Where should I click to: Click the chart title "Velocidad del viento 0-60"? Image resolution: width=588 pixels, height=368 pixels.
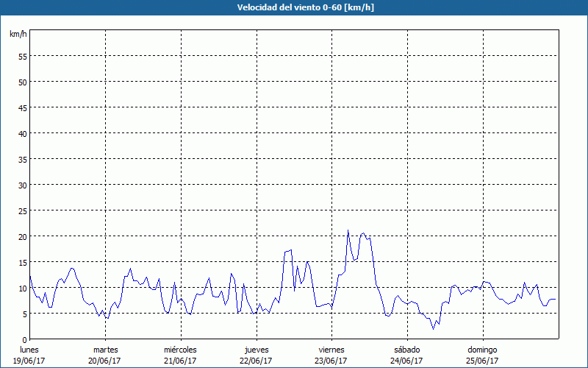tap(294, 7)
